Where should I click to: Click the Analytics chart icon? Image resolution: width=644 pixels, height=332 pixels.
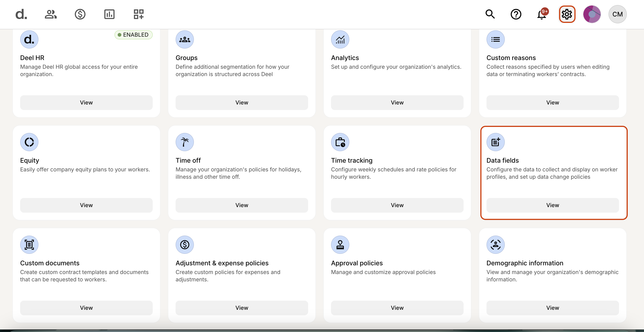coord(340,39)
